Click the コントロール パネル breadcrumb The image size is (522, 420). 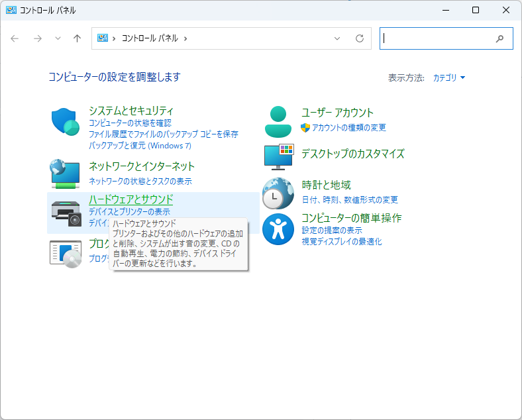click(x=150, y=38)
